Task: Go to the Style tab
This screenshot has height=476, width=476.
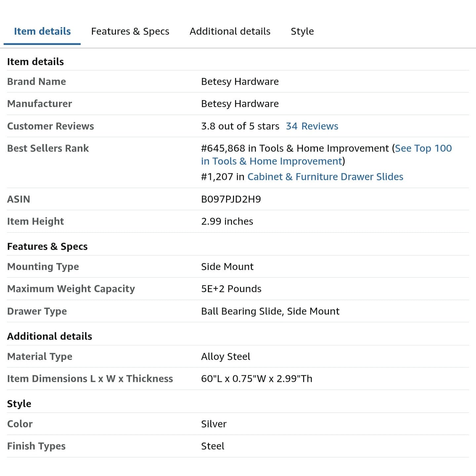Action: click(x=302, y=31)
